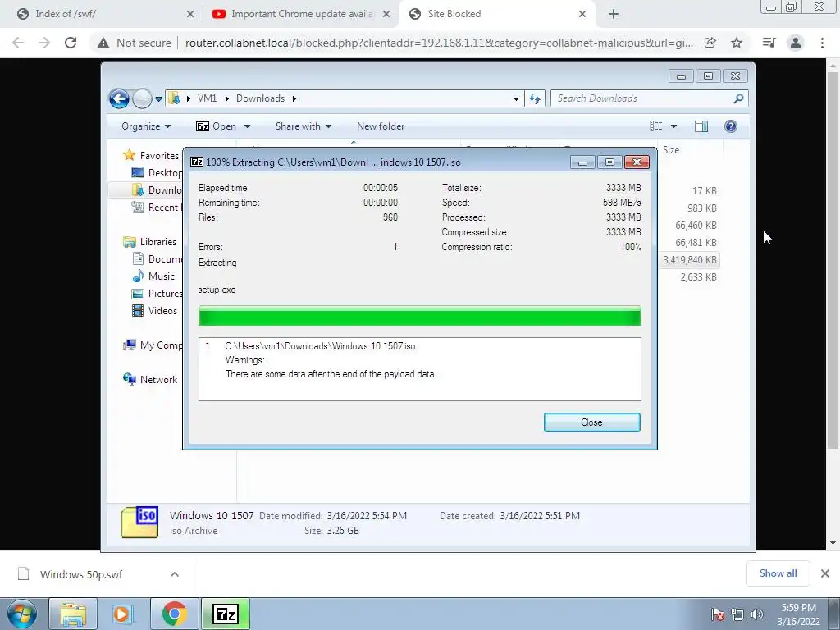Select Recent places in navigation pane
Screen dimensions: 840x630
[x=157, y=208]
